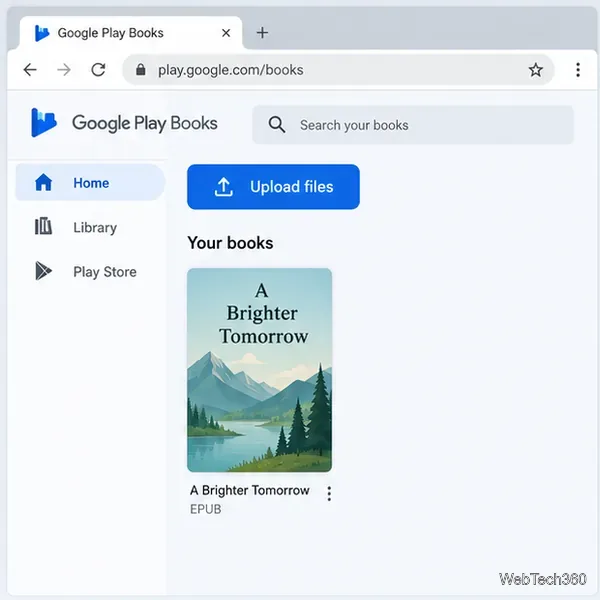Open options menu for A Brighter Tomorrow
Viewport: 600px width, 600px height.
click(x=329, y=494)
